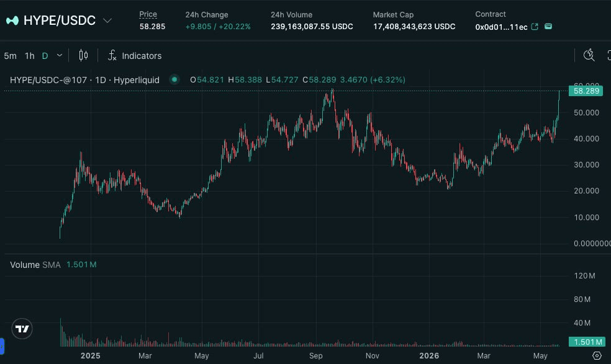Click the fx Indicators icon

(x=112, y=55)
